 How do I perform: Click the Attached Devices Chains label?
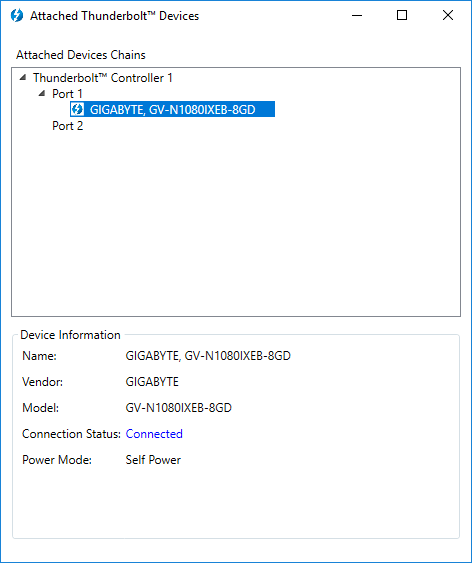[x=81, y=55]
